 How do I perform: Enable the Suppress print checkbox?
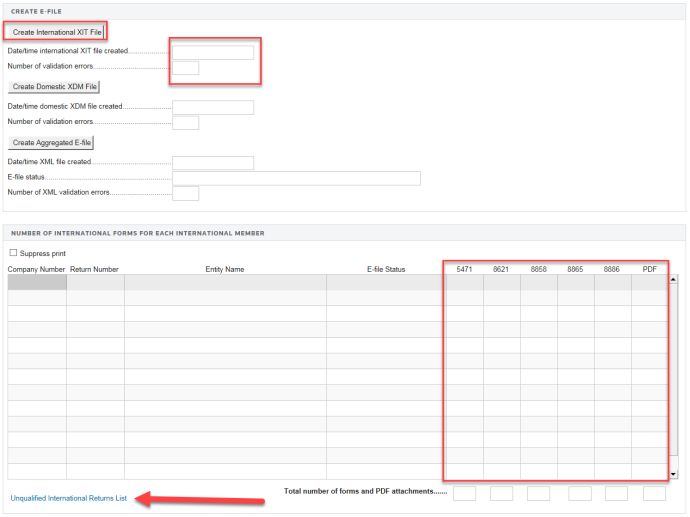point(13,253)
